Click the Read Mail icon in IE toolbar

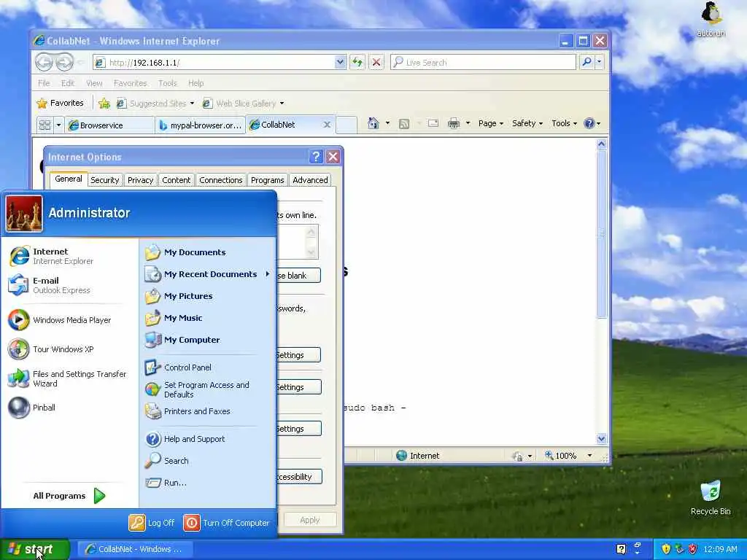pos(433,124)
